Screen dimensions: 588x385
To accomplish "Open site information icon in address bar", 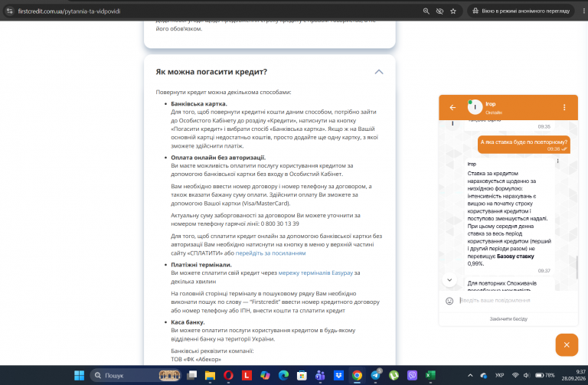I will (10, 11).
